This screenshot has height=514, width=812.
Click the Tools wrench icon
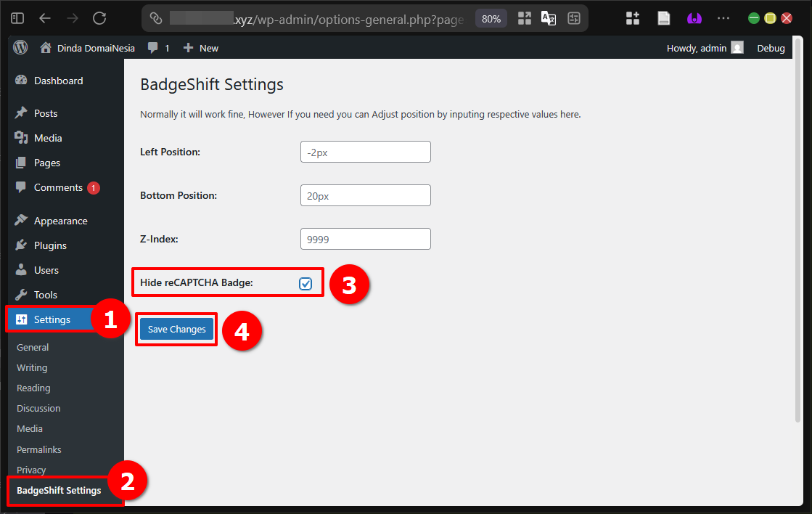[21, 295]
